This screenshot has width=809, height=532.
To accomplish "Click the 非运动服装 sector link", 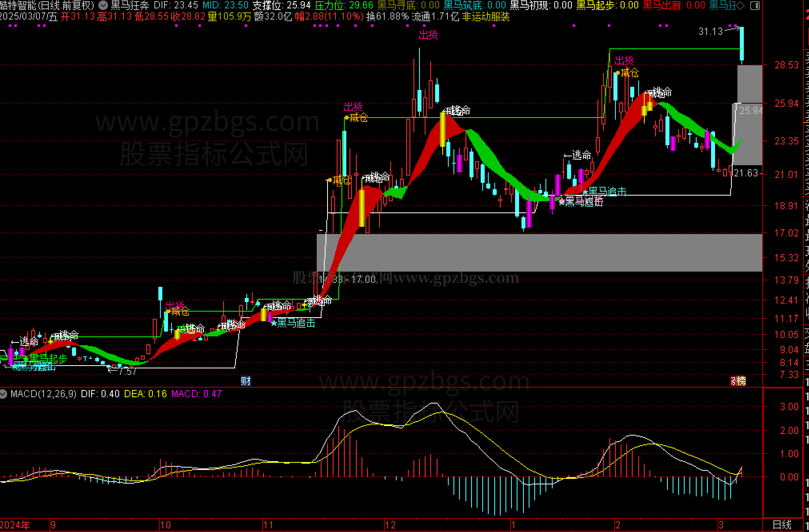I will 485,17.
